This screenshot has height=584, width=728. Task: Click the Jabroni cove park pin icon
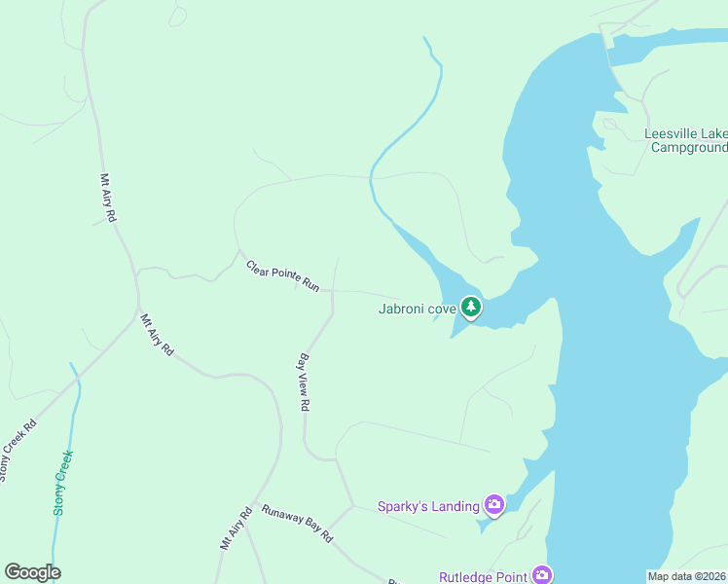(471, 308)
